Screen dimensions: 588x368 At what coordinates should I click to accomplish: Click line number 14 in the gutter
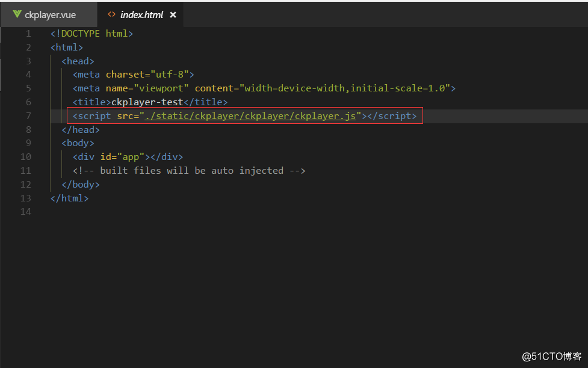26,212
